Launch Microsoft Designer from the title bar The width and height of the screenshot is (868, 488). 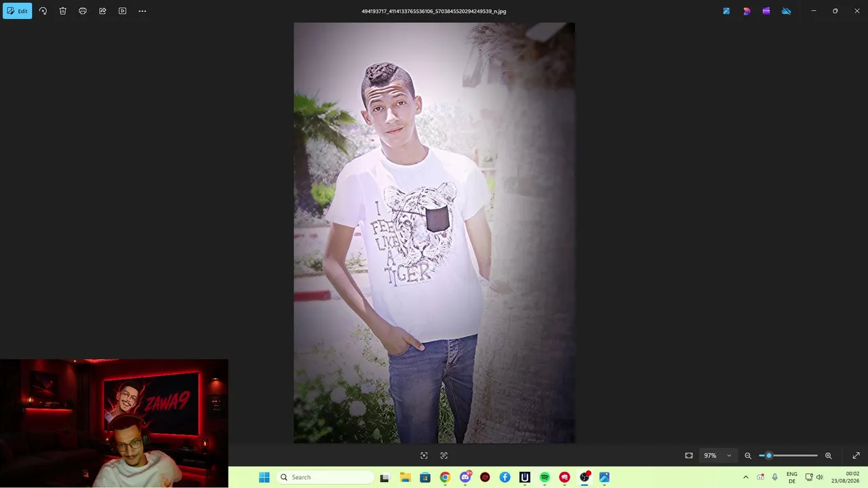[x=747, y=11]
